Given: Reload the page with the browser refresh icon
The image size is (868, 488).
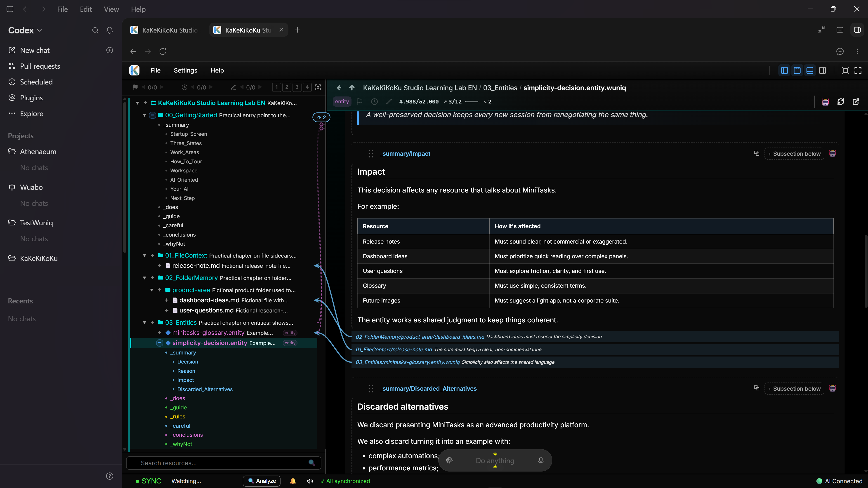Looking at the screenshot, I should (163, 52).
